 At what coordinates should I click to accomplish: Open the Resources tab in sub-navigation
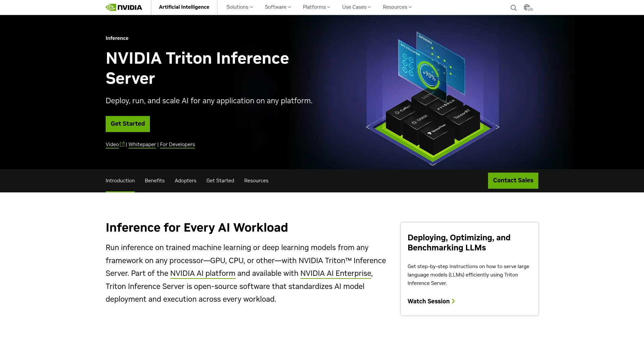click(x=256, y=181)
